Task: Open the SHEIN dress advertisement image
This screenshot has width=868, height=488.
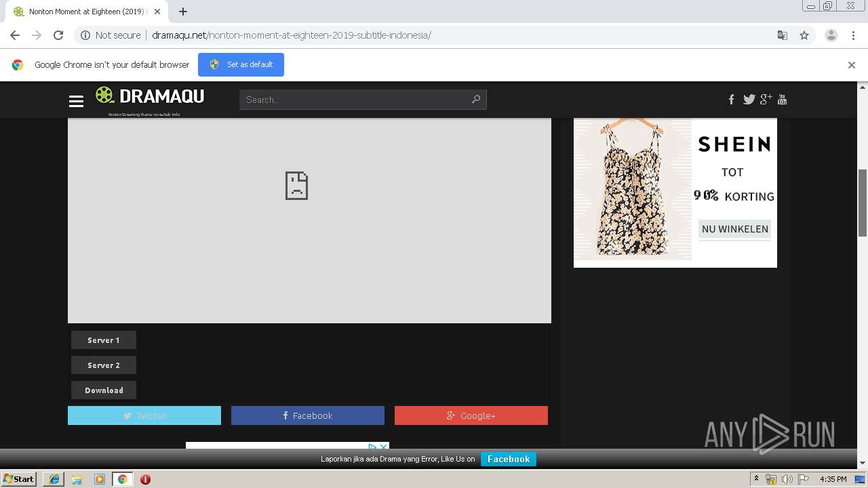Action: 633,190
